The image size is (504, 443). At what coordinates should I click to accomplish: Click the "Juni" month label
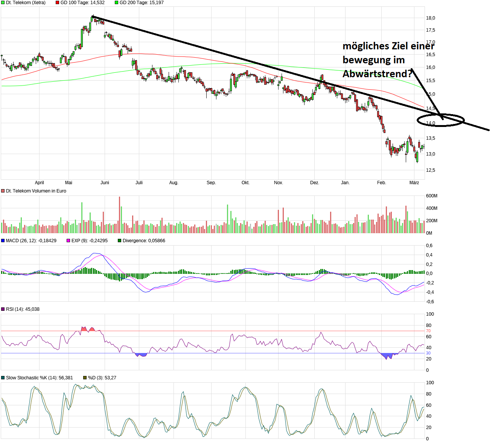pyautogui.click(x=105, y=183)
